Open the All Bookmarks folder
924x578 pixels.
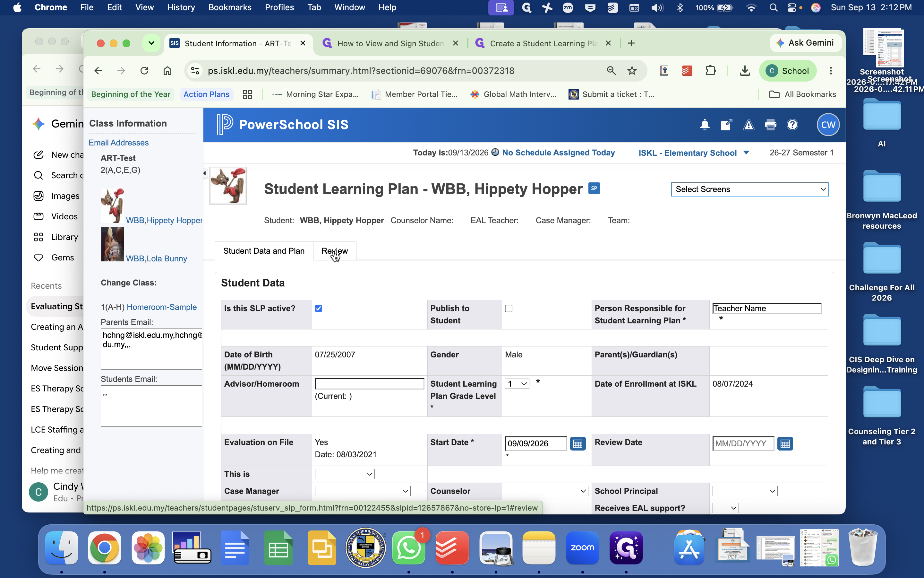(803, 94)
